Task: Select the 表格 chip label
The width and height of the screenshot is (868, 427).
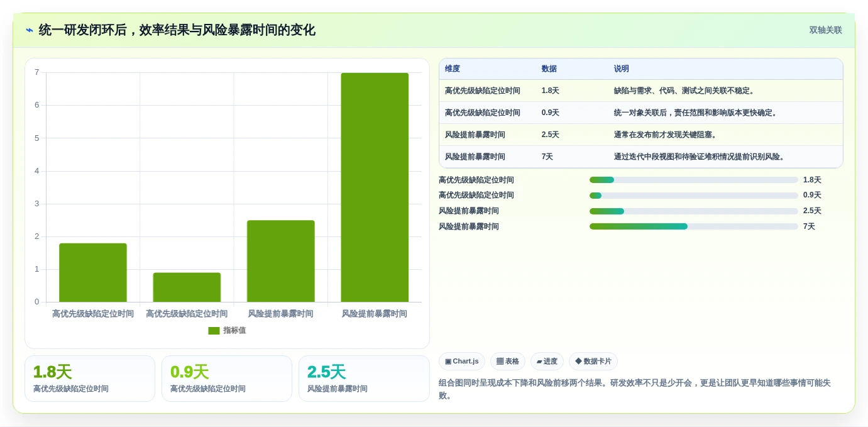Action: (512, 362)
